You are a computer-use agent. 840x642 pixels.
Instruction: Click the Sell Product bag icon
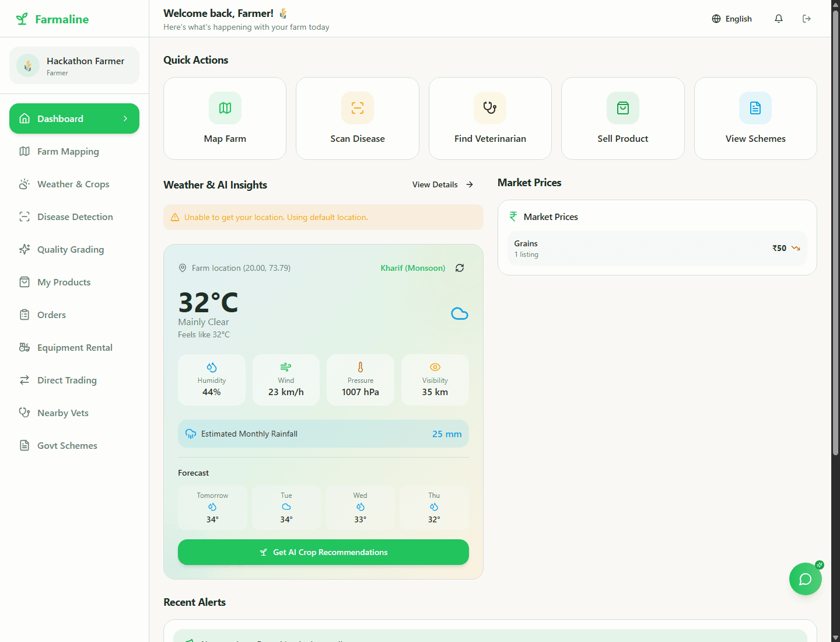[x=623, y=108]
